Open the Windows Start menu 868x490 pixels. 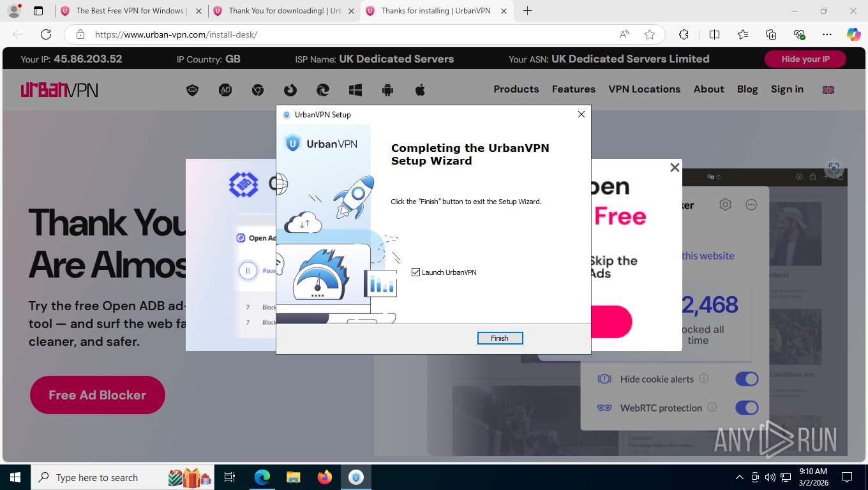point(15,477)
